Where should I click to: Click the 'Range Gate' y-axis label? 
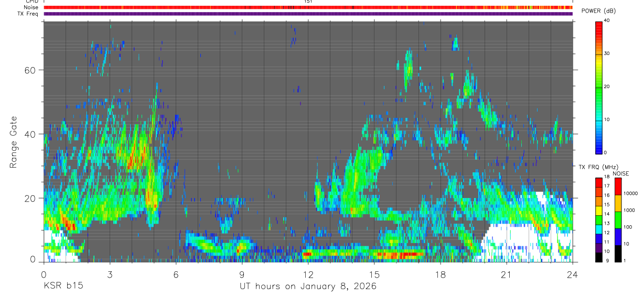tap(14, 142)
